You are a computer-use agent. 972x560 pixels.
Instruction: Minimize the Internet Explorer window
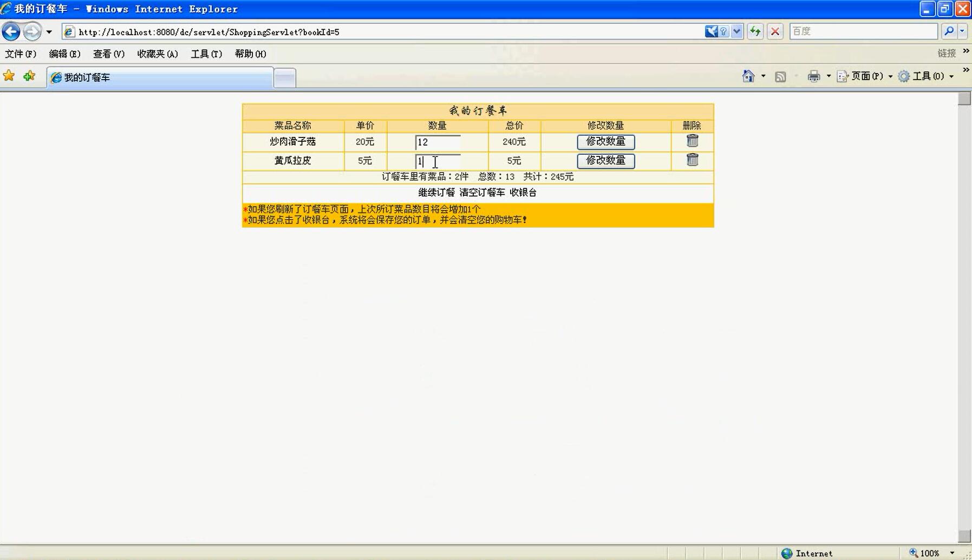coord(927,9)
